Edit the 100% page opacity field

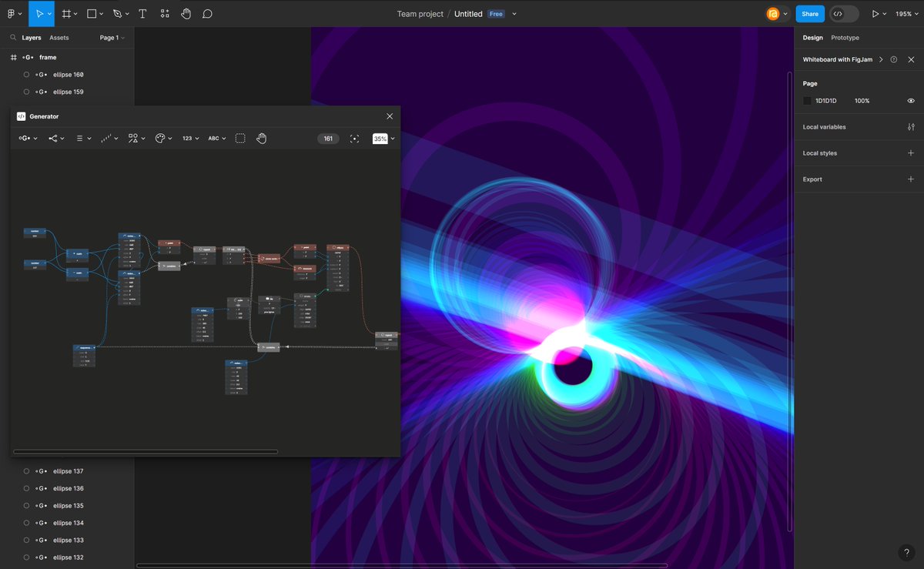(x=862, y=101)
